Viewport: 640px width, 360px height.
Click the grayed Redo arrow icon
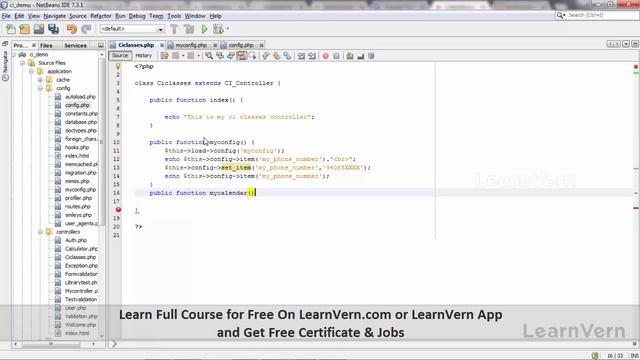86,29
